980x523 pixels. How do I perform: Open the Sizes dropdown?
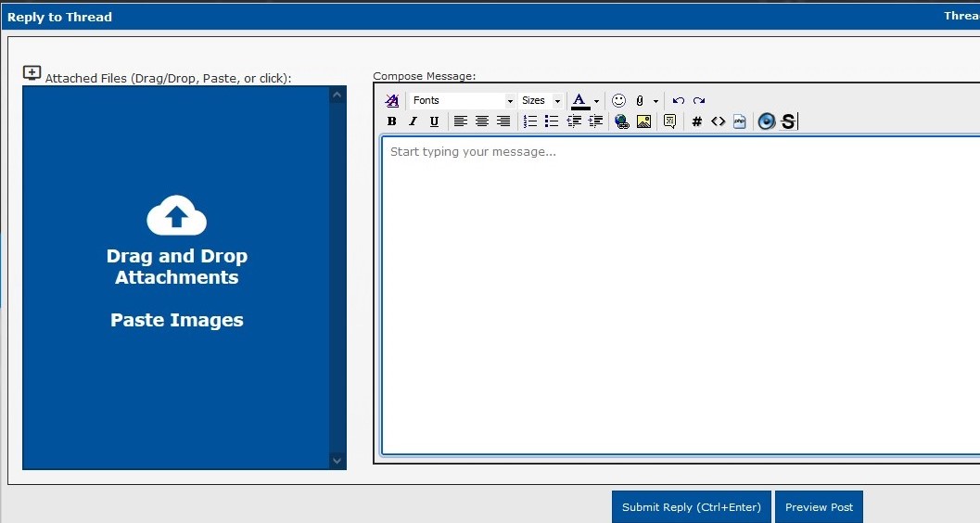click(541, 100)
